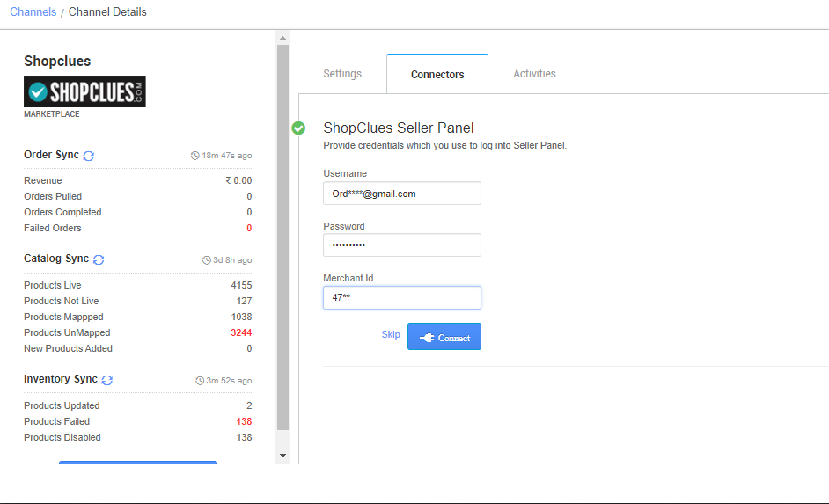Click the Products Disabled label
This screenshot has width=829, height=504.
click(62, 437)
